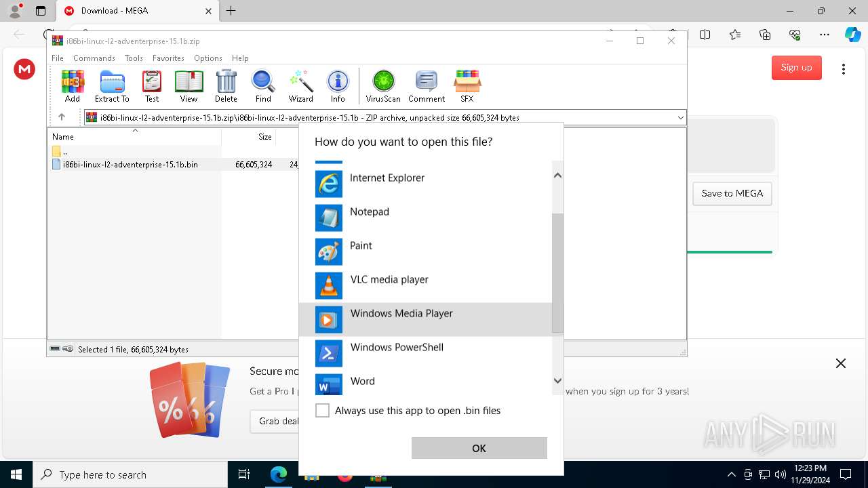Open Edge Browser essentials heart icon

click(795, 35)
